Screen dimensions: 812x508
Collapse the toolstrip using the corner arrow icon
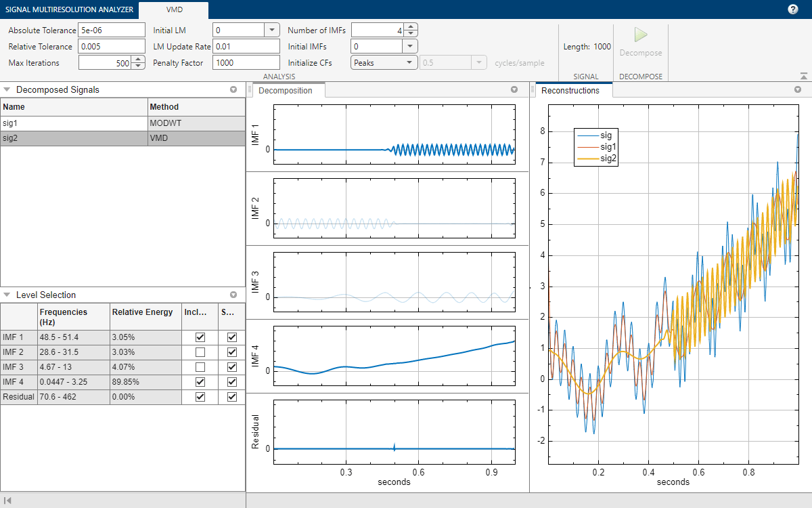pos(803,77)
